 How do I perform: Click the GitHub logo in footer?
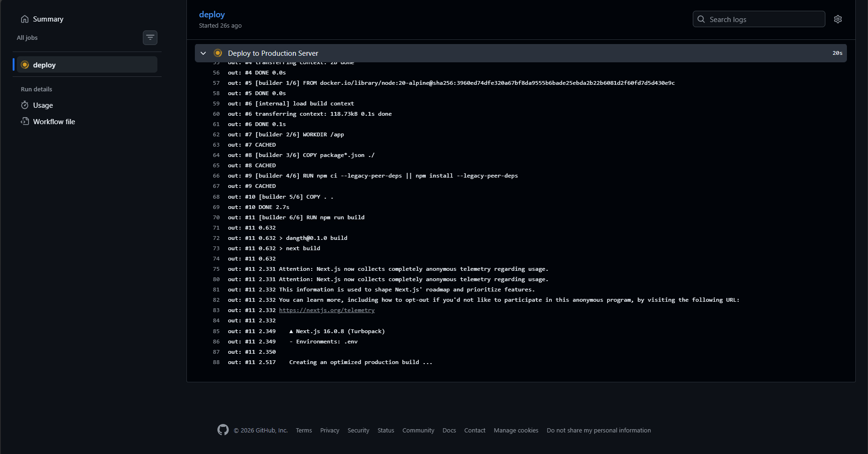(x=223, y=430)
